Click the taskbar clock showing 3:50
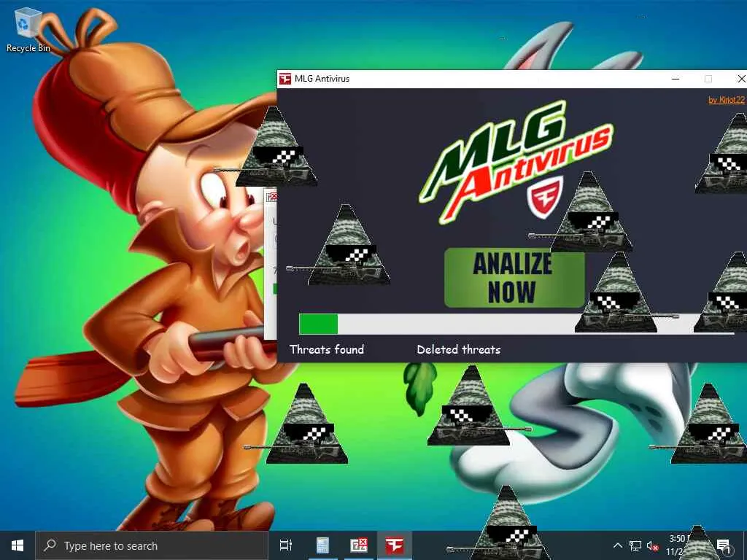Screen dimensions: 747x560 coord(679,545)
